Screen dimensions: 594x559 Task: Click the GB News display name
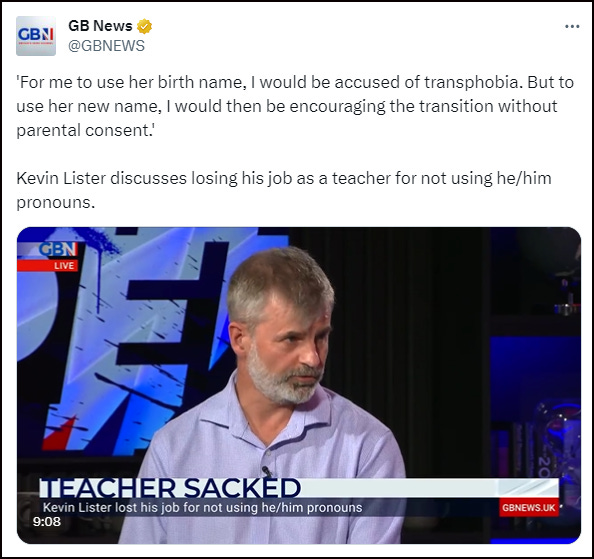tap(100, 26)
